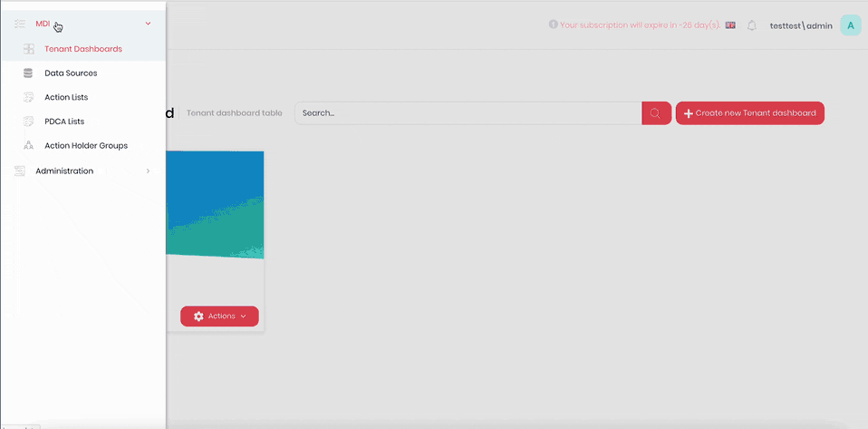The image size is (868, 429).
Task: Change language via the UK flag icon
Action: (730, 25)
